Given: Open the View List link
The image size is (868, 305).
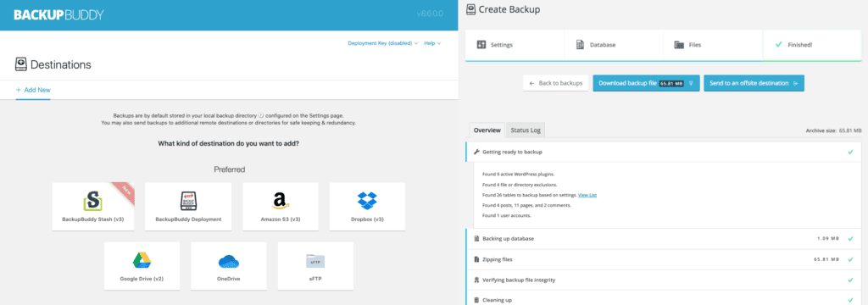Looking at the screenshot, I should 587,195.
